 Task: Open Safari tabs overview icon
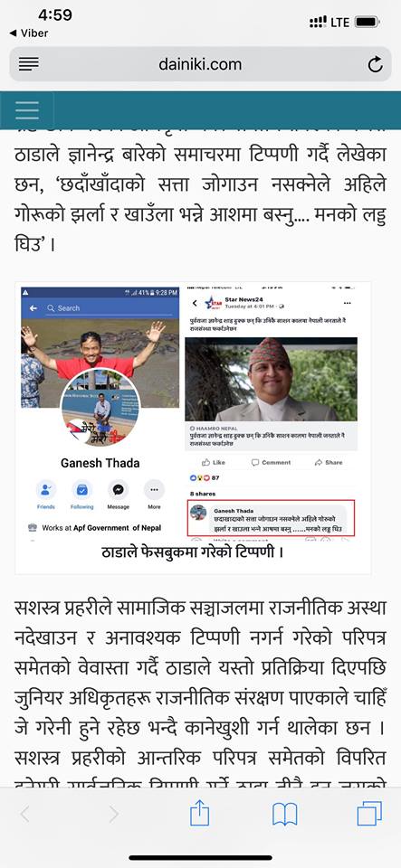369,814
